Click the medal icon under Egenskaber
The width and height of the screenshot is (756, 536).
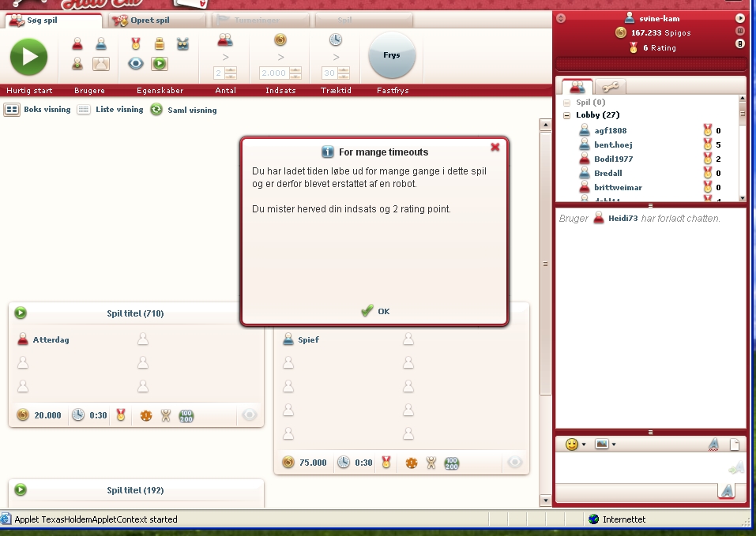[136, 43]
